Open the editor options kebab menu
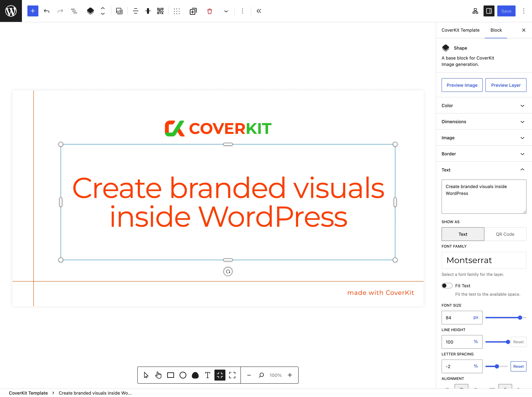Viewport: 532px width, 397px height. (x=524, y=11)
